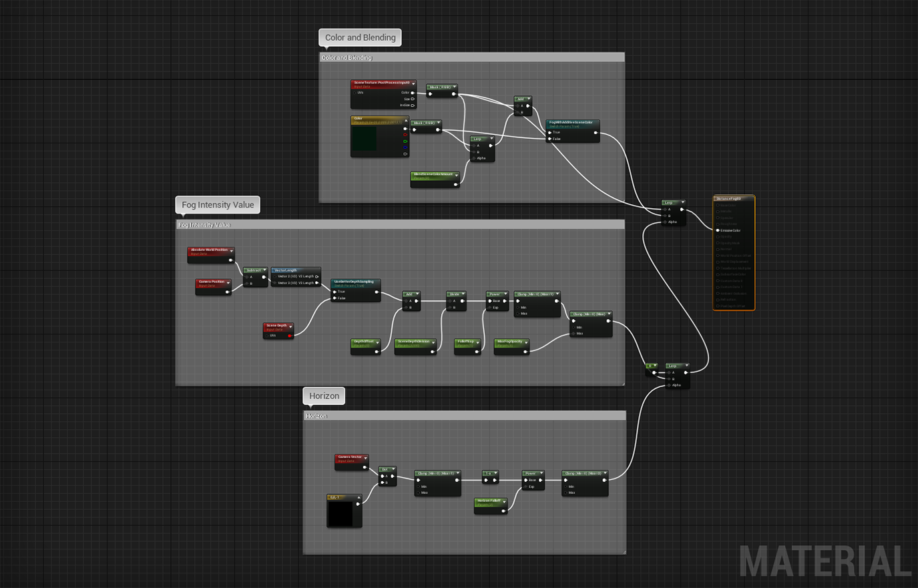Click Emissive Color pin on DistanceFogPP node

718,230
